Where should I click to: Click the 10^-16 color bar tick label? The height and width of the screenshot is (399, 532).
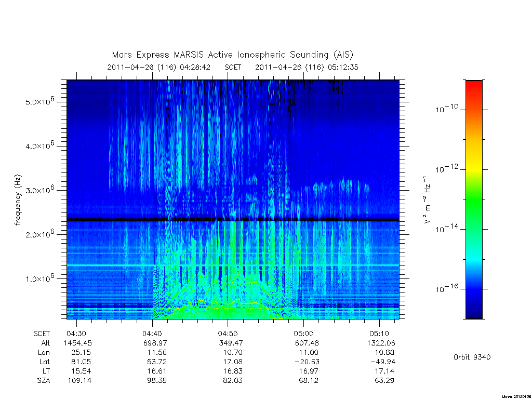coord(447,288)
